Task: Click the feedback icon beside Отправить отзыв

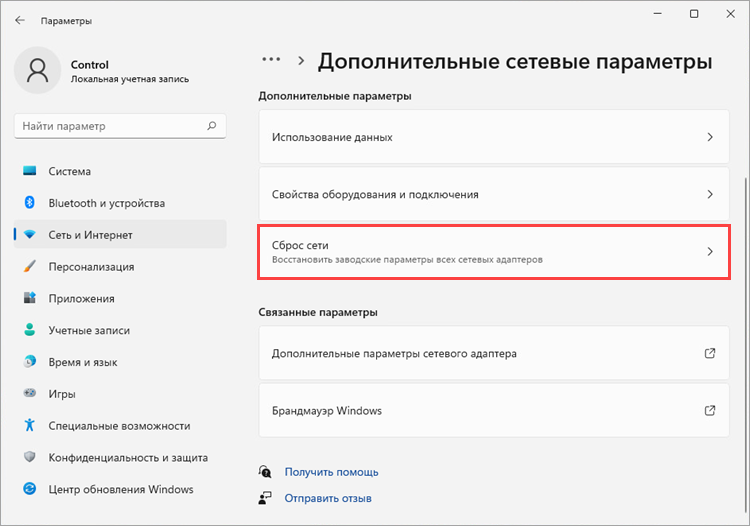Action: (265, 498)
